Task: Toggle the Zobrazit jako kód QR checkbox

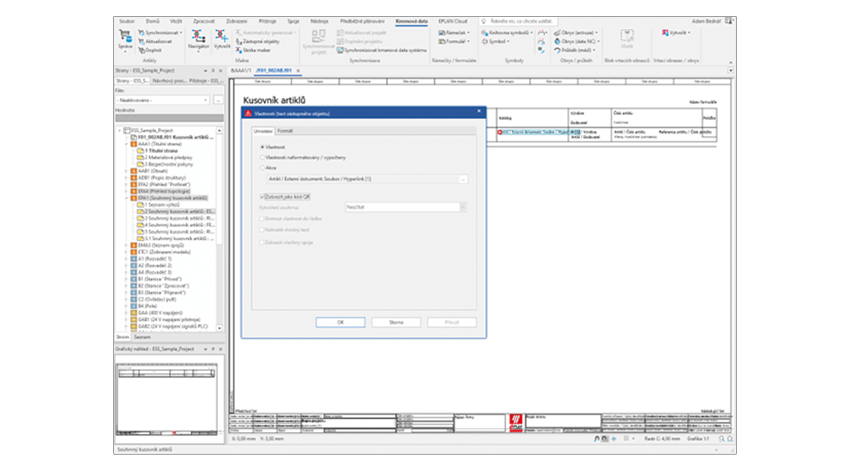Action: click(x=260, y=197)
